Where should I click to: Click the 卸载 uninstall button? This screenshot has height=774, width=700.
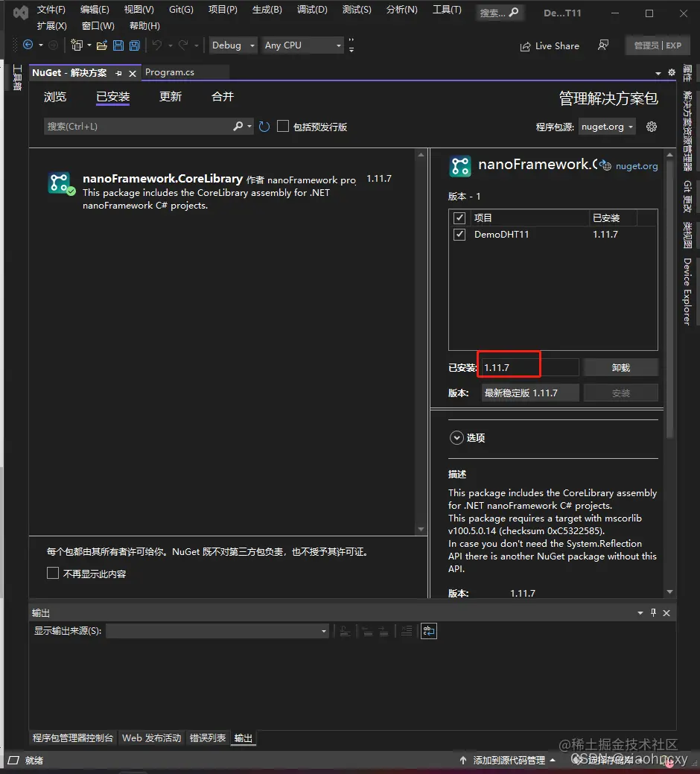click(620, 367)
